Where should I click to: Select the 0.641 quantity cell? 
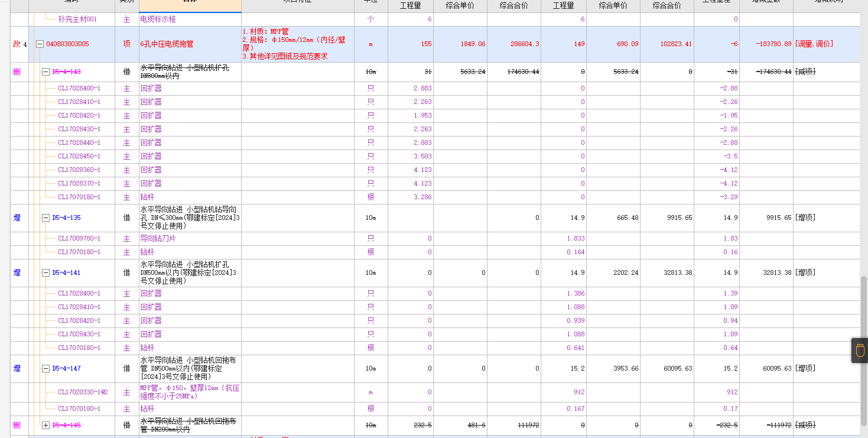pyautogui.click(x=564, y=348)
